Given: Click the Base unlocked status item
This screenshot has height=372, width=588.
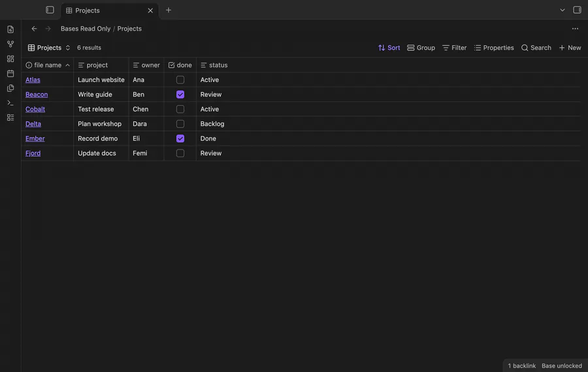Looking at the screenshot, I should point(562,365).
